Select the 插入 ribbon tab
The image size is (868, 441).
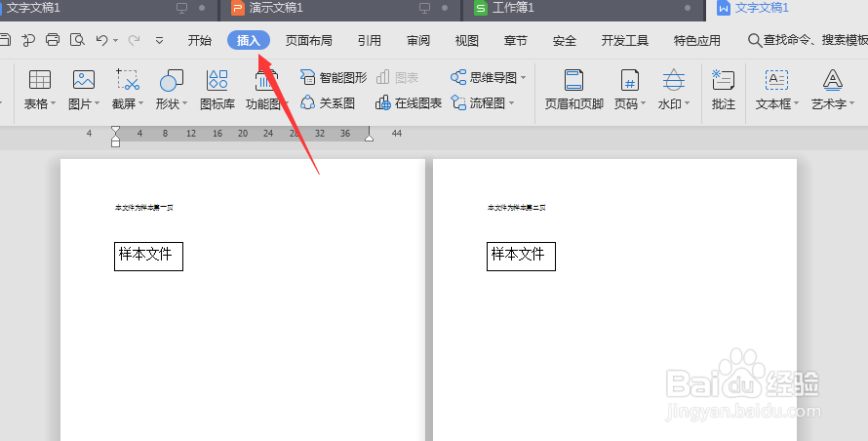[249, 40]
